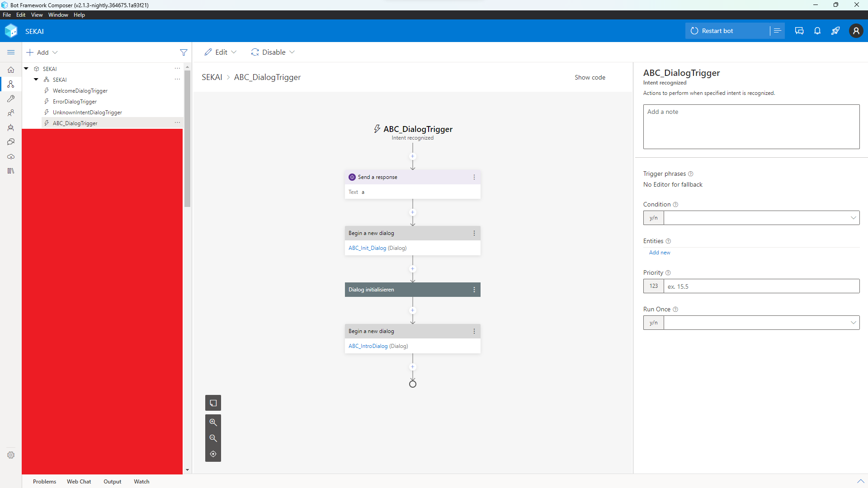Collapse the SEKAI bot node in the tree
Viewport: 868px width, 488px height.
[36, 79]
